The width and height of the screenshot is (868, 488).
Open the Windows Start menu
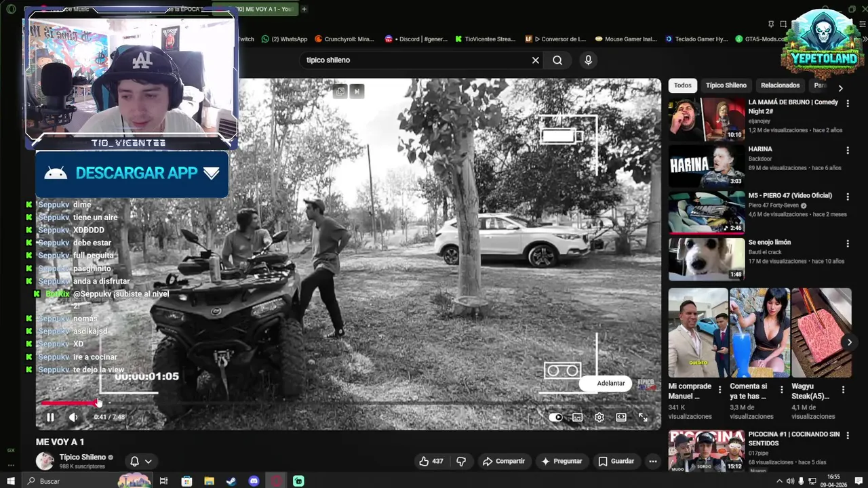click(10, 481)
